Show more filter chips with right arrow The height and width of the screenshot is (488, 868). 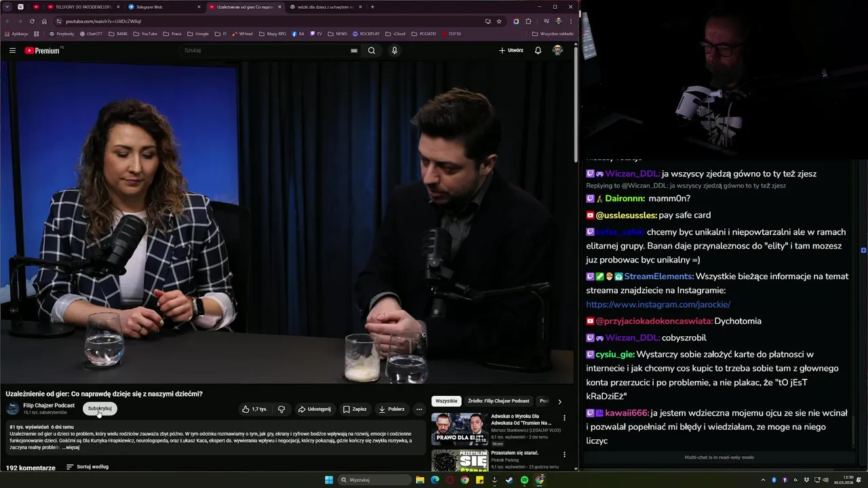pos(559,401)
